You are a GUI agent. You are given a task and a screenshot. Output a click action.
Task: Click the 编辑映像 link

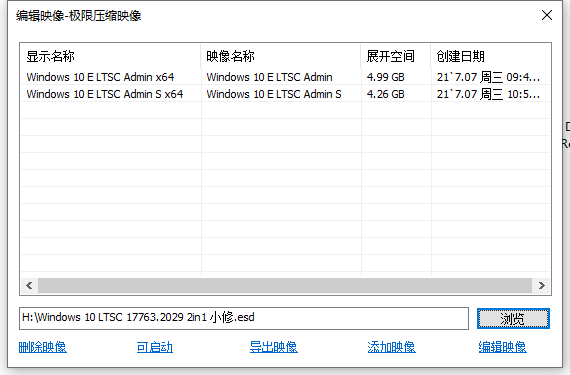tap(502, 347)
